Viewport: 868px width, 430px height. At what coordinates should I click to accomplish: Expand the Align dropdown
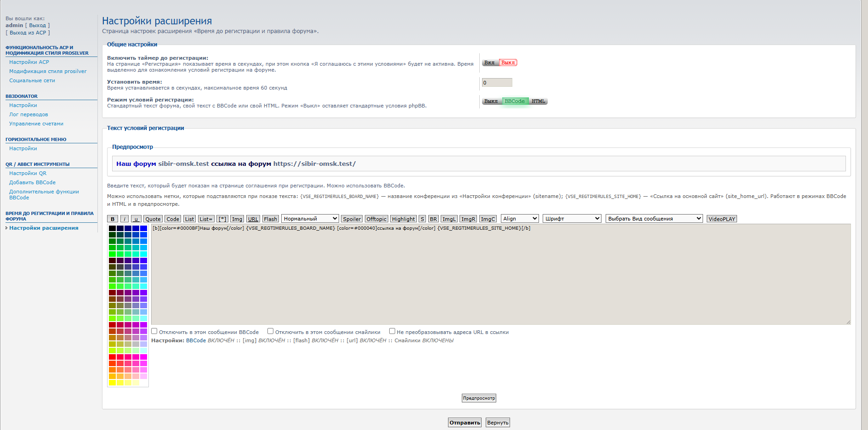point(520,219)
